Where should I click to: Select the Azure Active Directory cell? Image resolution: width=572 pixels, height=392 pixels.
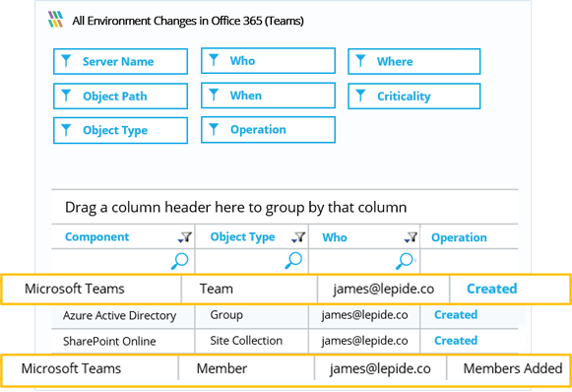pyautogui.click(x=120, y=315)
